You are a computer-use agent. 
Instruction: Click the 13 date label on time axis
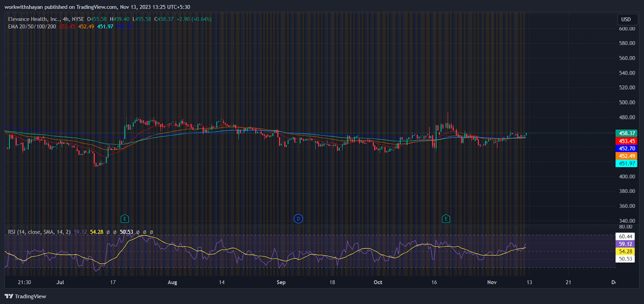coord(529,282)
